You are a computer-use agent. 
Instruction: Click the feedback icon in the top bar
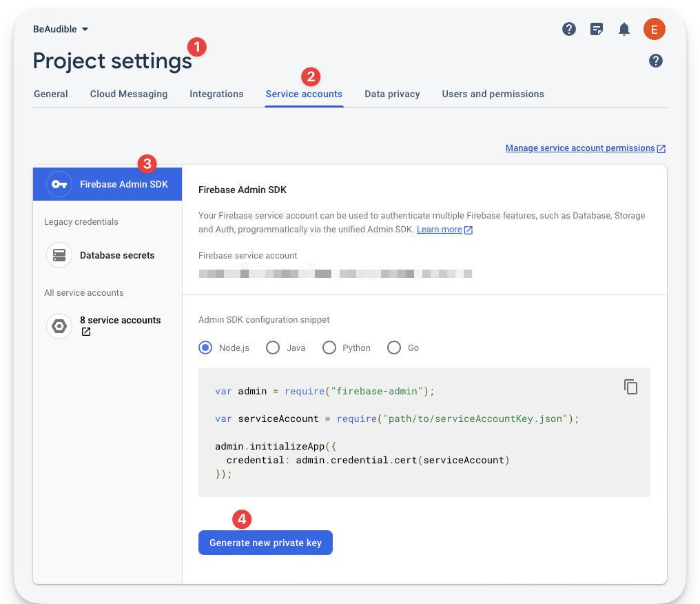pos(596,29)
